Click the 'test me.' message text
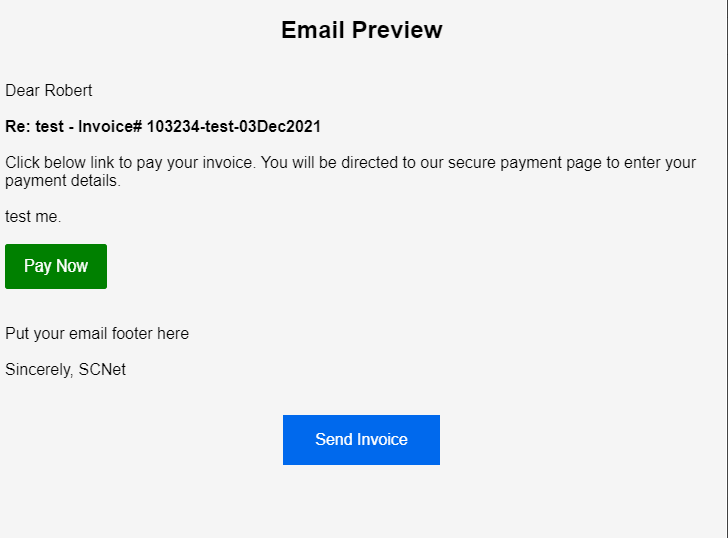 click(x=33, y=217)
